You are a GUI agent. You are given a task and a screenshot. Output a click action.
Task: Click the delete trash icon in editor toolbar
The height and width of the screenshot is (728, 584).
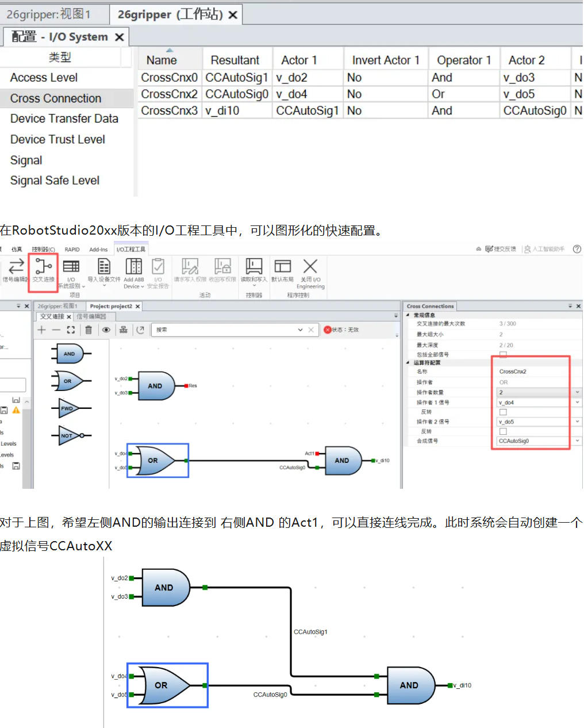click(x=89, y=329)
